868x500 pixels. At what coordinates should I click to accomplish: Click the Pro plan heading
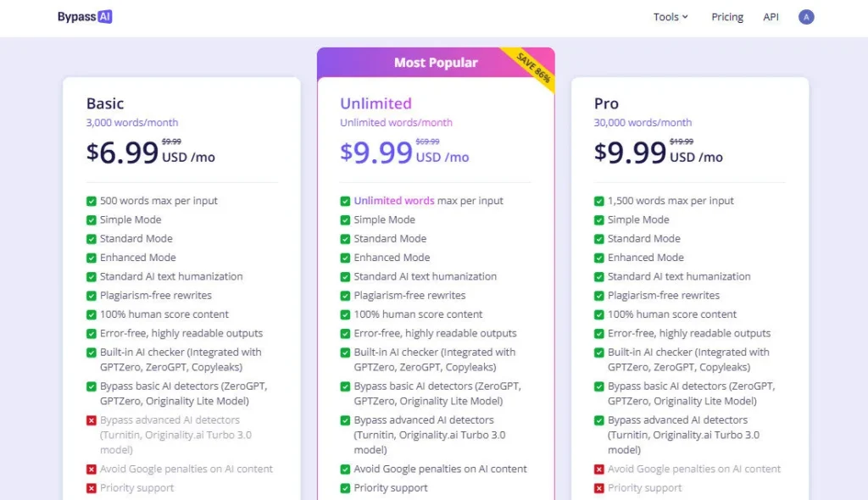606,103
